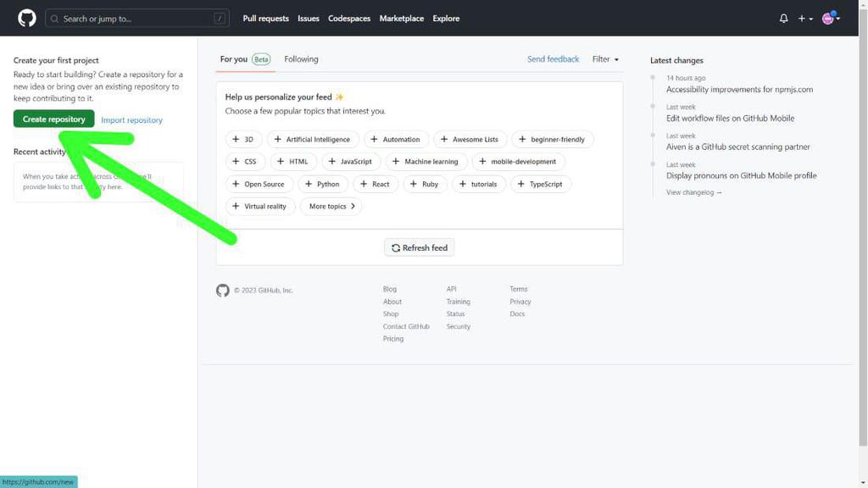
Task: Open the footer Contact GitHub link
Action: 406,327
